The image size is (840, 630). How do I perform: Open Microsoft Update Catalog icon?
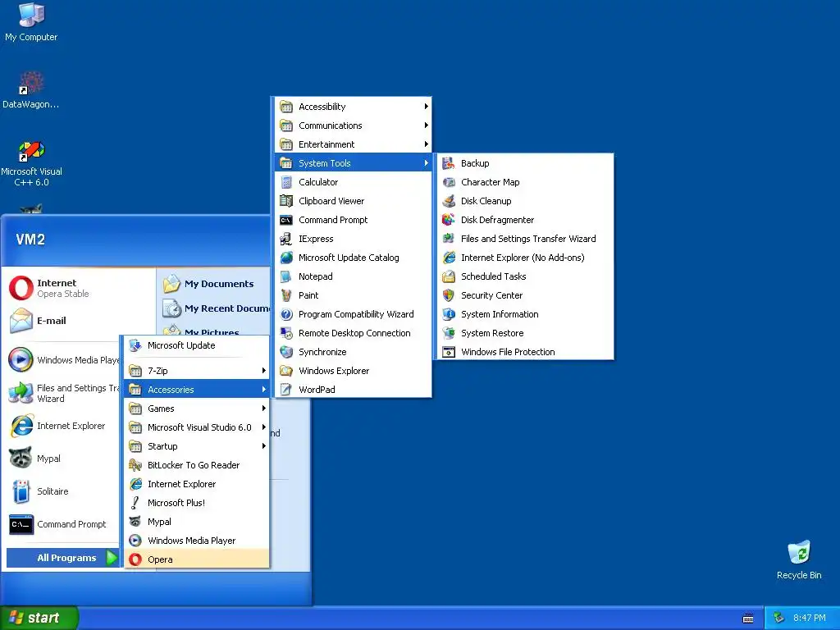(286, 258)
